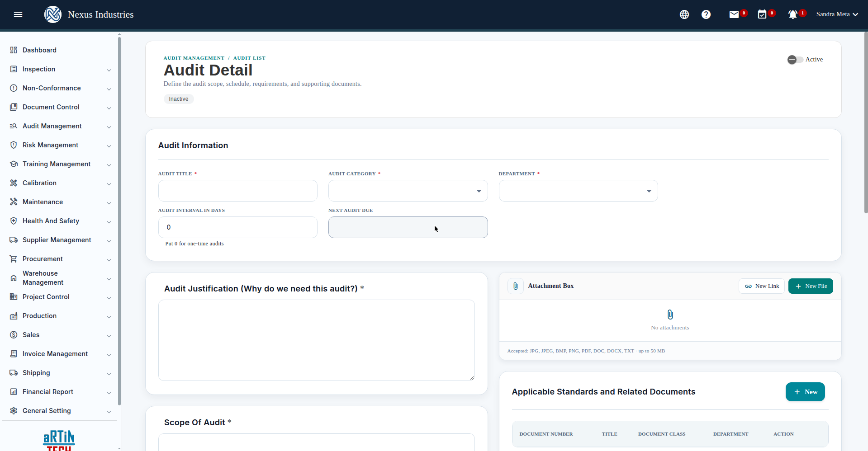Image resolution: width=868 pixels, height=451 pixels.
Task: Click the Maintenance tools icon
Action: [x=14, y=202]
